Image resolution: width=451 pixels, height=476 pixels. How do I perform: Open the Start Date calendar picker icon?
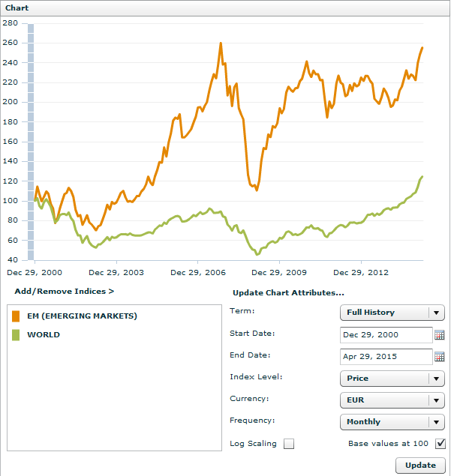click(x=440, y=335)
